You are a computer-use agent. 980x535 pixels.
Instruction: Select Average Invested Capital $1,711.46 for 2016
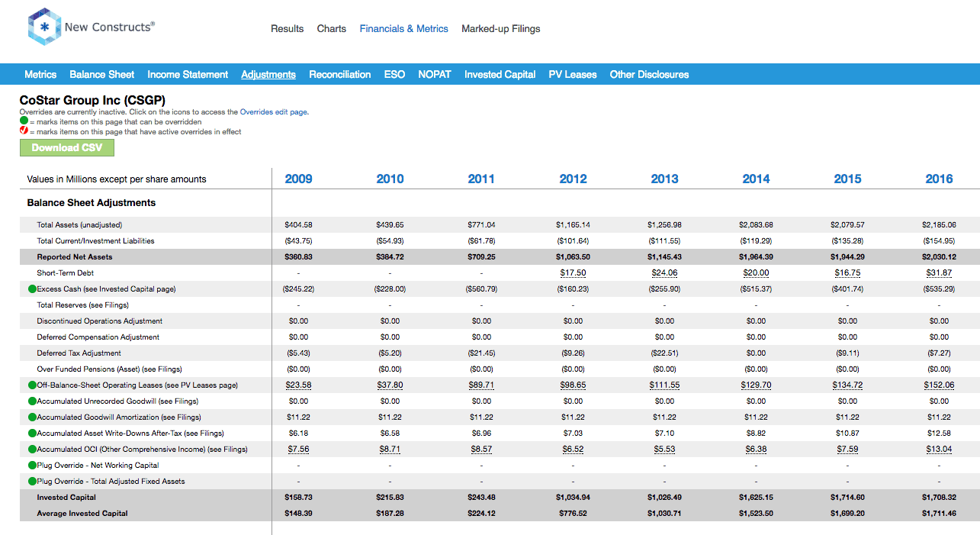pyautogui.click(x=939, y=514)
